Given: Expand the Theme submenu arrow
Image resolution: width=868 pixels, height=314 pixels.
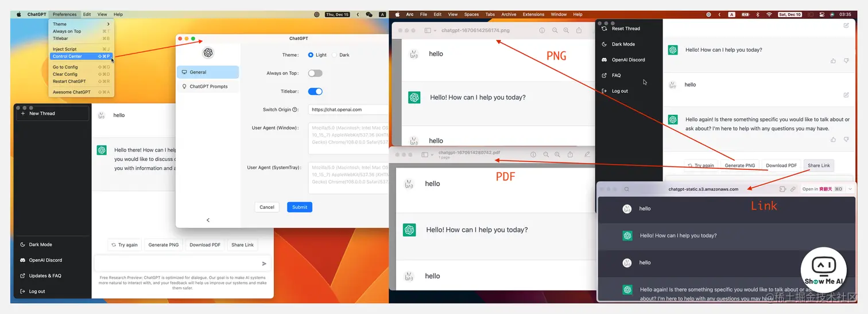Looking at the screenshot, I should (108, 24).
